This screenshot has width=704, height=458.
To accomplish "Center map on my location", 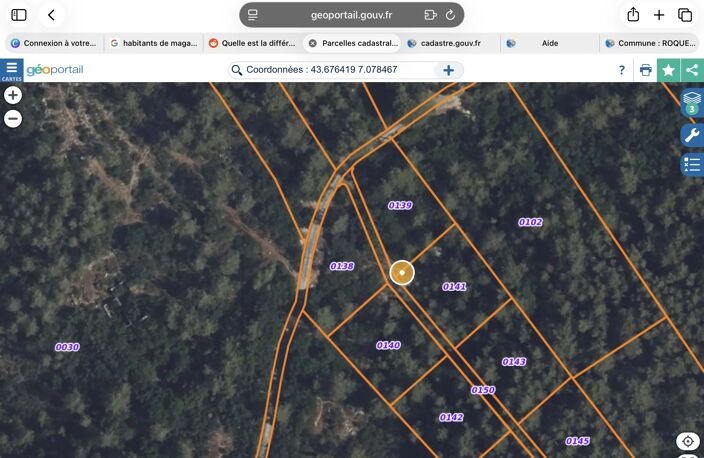I will coord(688,441).
